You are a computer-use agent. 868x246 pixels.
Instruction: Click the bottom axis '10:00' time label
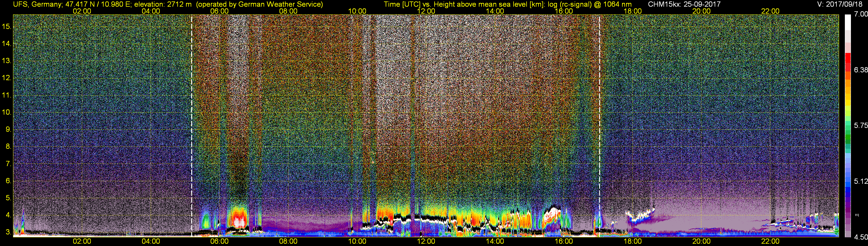(x=357, y=241)
